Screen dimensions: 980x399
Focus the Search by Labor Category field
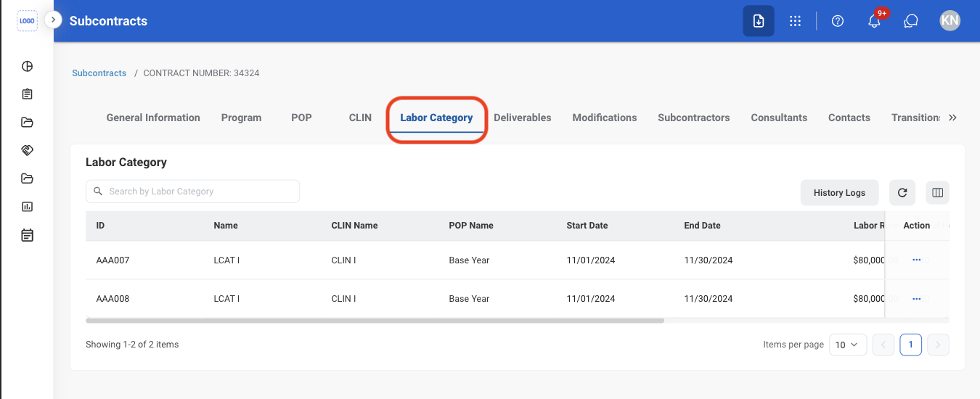coord(192,192)
